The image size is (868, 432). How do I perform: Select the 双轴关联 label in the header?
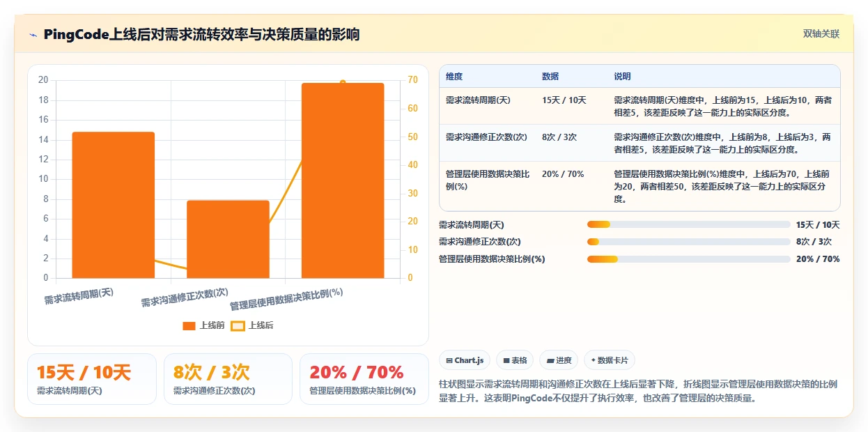[821, 33]
